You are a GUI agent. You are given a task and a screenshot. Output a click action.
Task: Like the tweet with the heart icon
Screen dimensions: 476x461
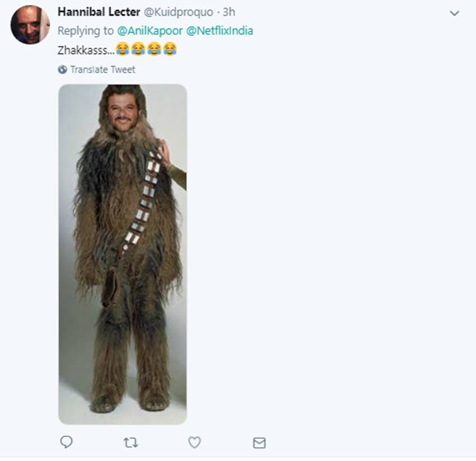(194, 443)
